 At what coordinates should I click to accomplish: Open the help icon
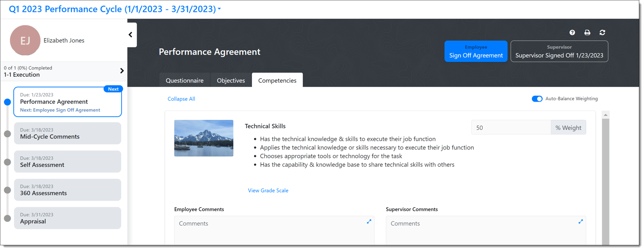(x=572, y=32)
